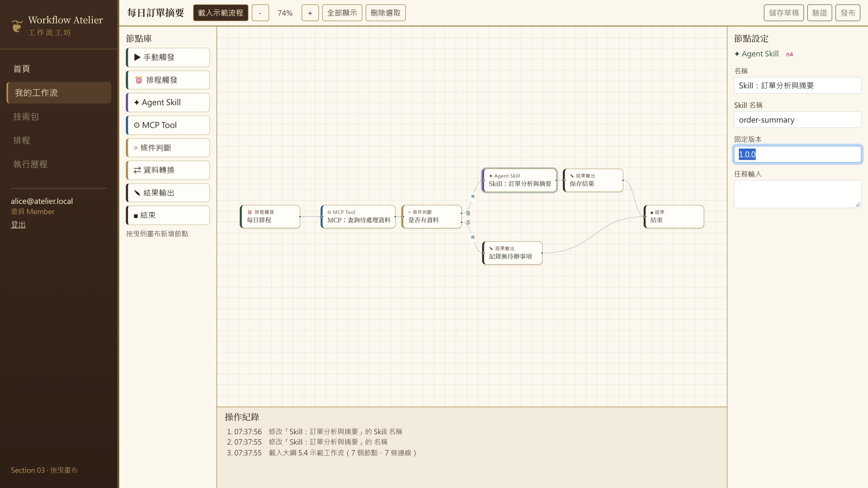Click the 否 output port label
Image resolution: width=868 pixels, height=488 pixels.
point(468,223)
